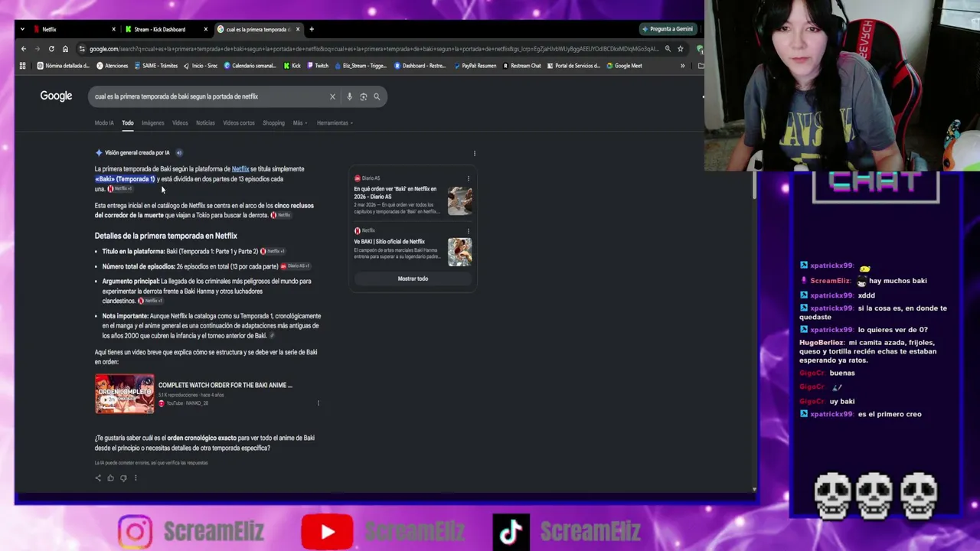
Task: Share the AI overview answer
Action: 98,478
